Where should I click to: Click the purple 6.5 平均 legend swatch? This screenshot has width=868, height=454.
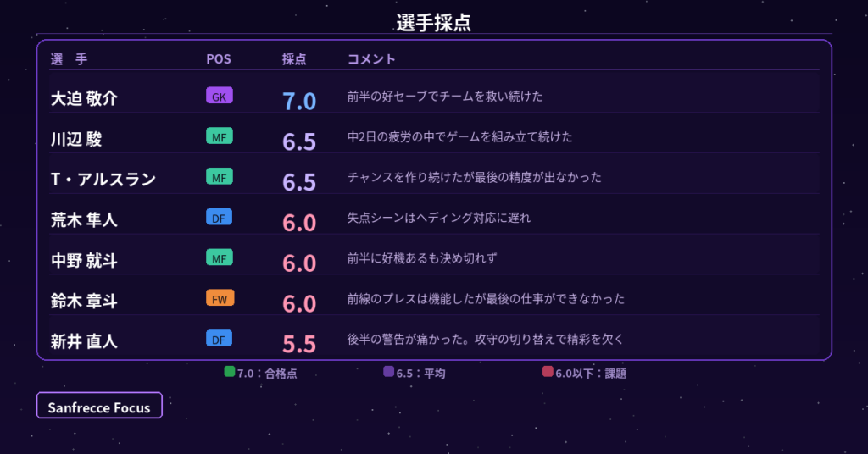coord(388,372)
